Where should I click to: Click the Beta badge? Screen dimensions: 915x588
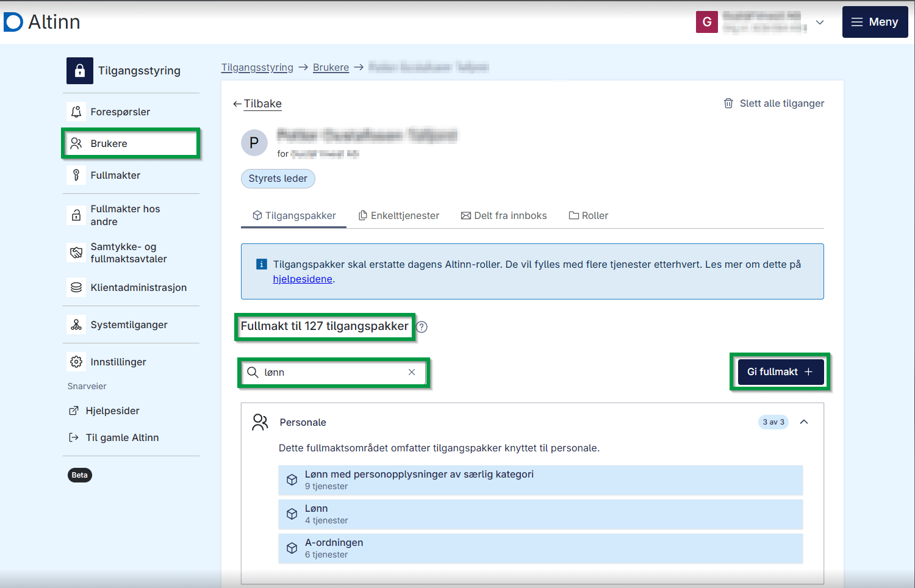tap(80, 475)
